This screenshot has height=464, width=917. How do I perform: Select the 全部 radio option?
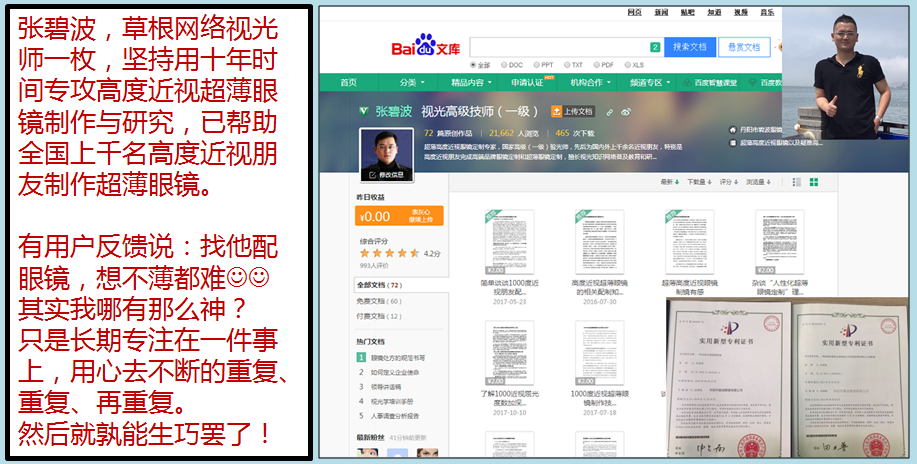pos(473,65)
